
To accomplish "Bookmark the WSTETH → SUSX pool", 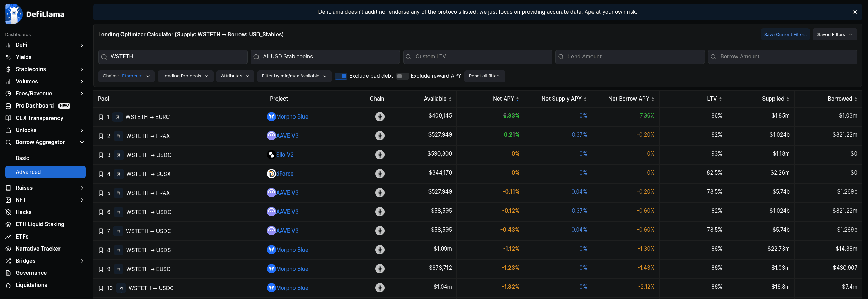I will [x=101, y=174].
